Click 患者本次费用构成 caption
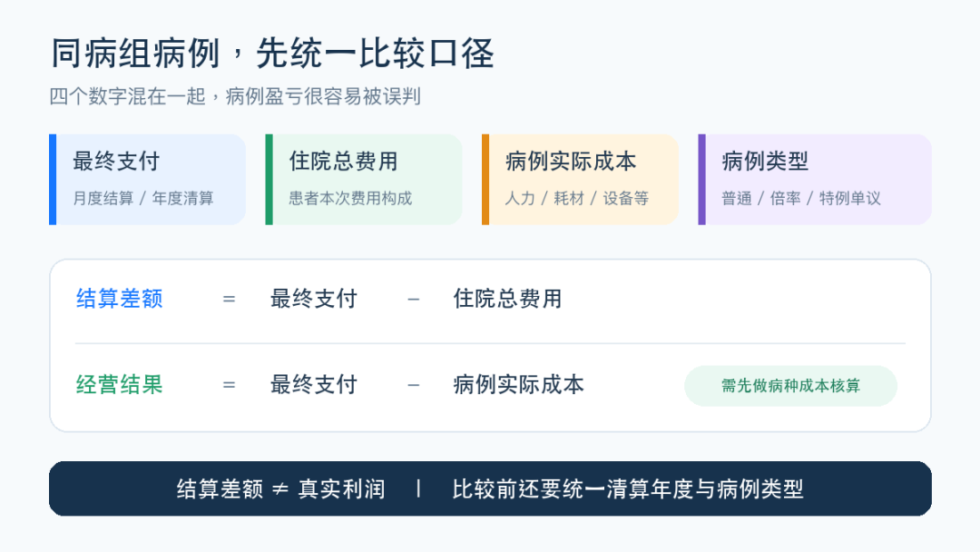Image resolution: width=980 pixels, height=552 pixels. pos(350,199)
